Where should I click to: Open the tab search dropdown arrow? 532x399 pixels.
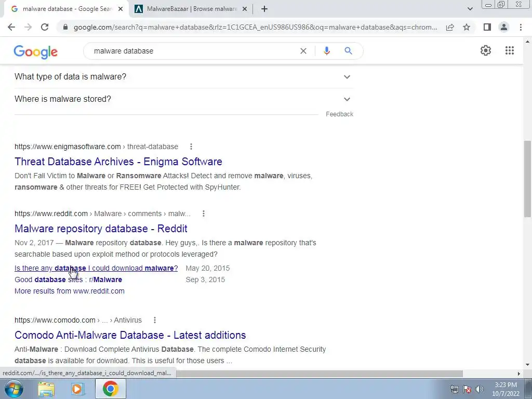(x=470, y=9)
